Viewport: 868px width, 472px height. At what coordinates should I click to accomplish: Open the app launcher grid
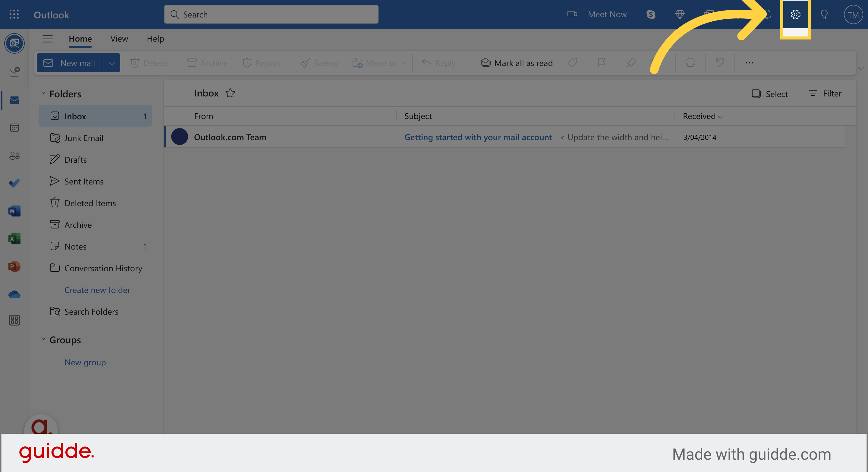coord(14,14)
